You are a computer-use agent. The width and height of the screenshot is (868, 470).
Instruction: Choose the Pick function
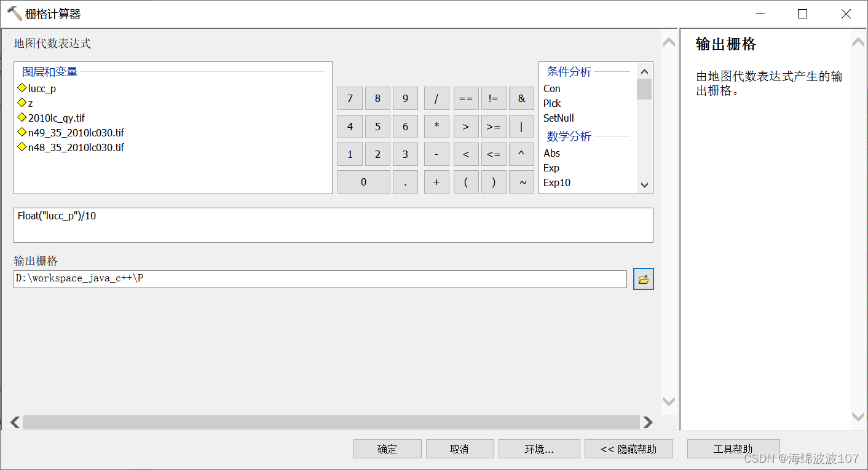click(552, 103)
